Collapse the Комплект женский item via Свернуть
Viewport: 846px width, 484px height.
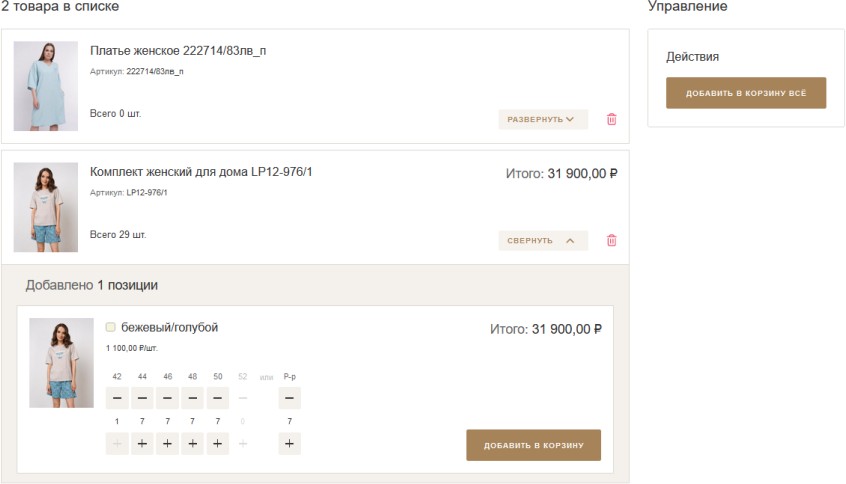tap(543, 241)
